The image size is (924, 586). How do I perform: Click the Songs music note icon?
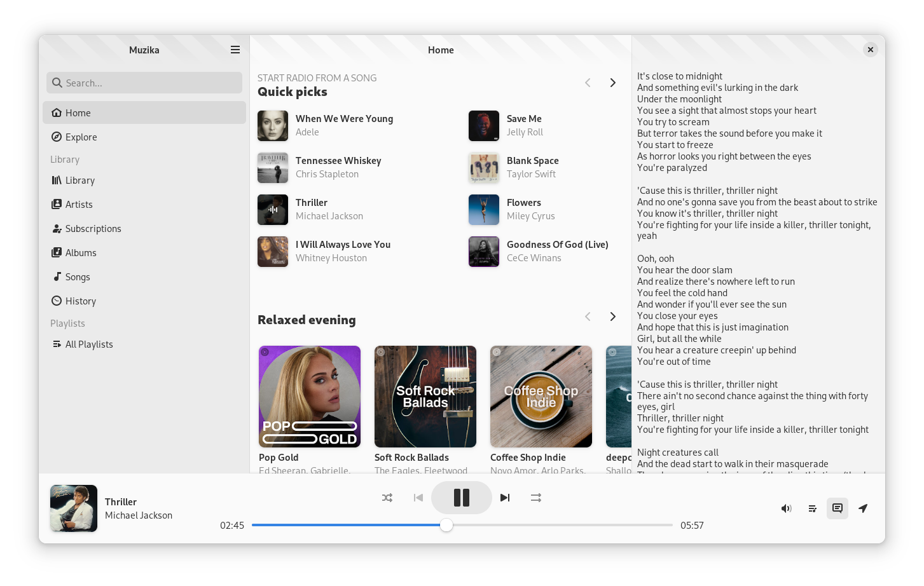[57, 276]
